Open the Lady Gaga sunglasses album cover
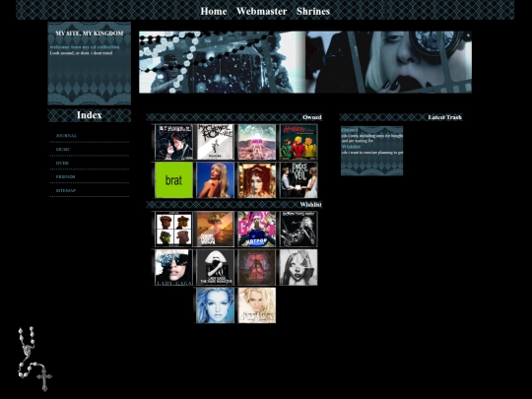 pyautogui.click(x=173, y=267)
